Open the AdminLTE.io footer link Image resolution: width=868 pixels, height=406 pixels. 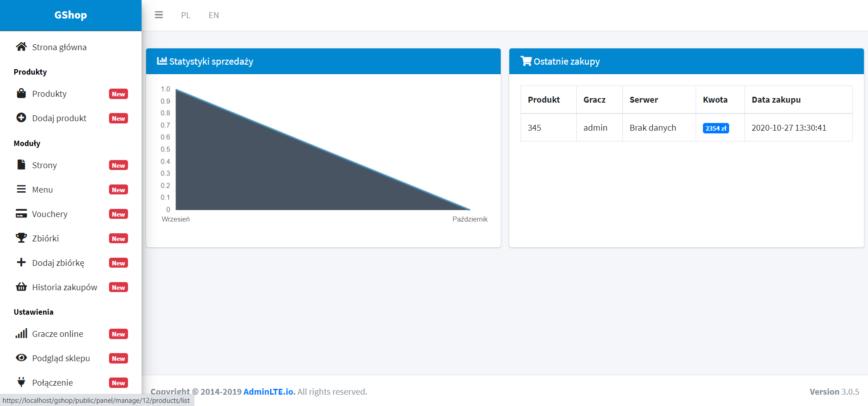click(x=269, y=392)
